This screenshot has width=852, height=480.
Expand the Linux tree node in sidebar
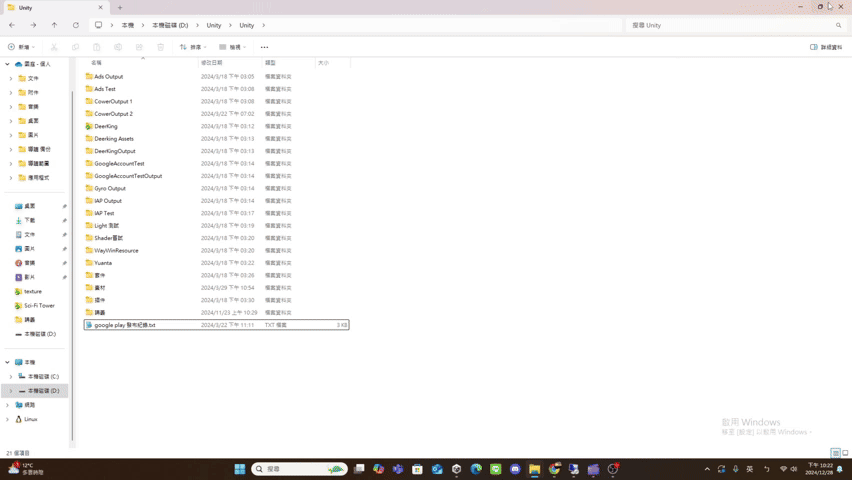point(10,419)
